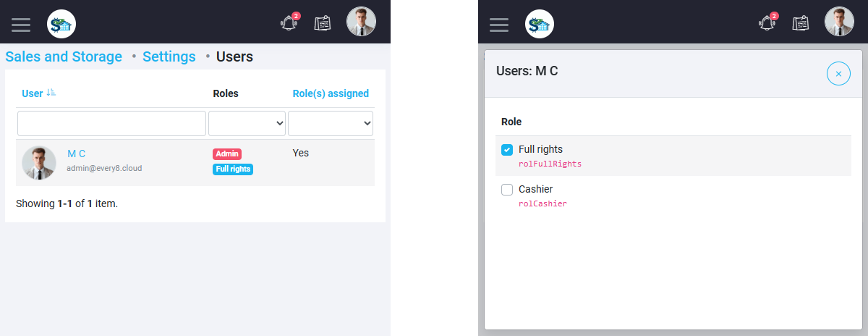Screen dimensions: 868x336
Task: Open notifications bell in right header
Action: [767, 22]
